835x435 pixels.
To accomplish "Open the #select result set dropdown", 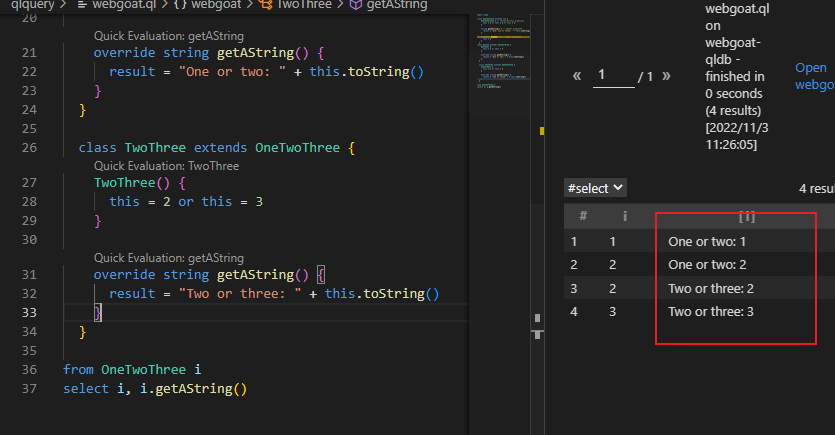I will point(595,188).
